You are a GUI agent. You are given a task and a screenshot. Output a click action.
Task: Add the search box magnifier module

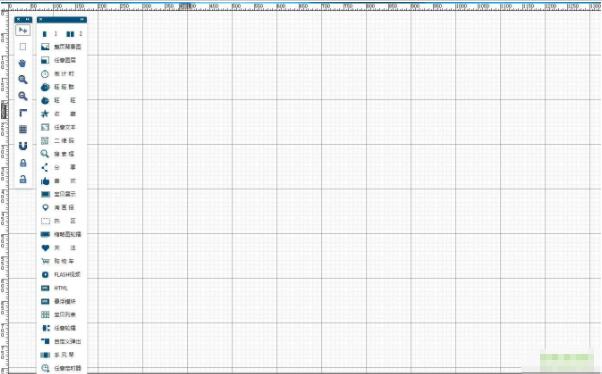point(58,154)
